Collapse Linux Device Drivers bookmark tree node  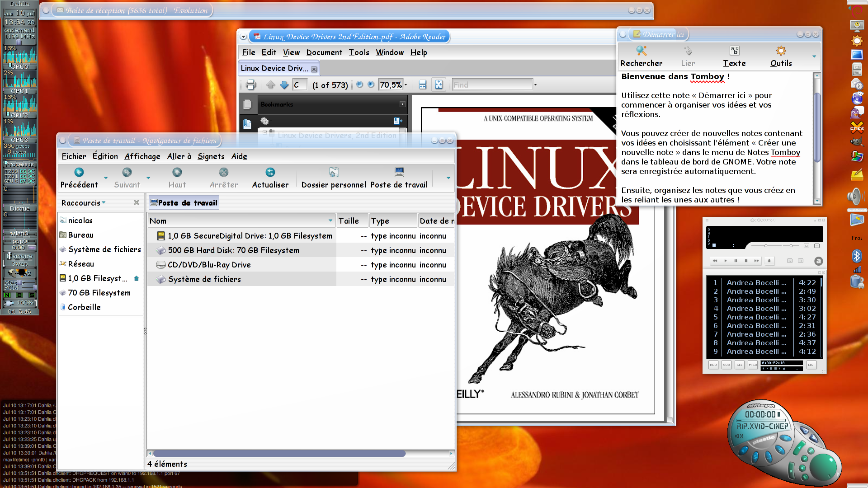click(x=265, y=133)
